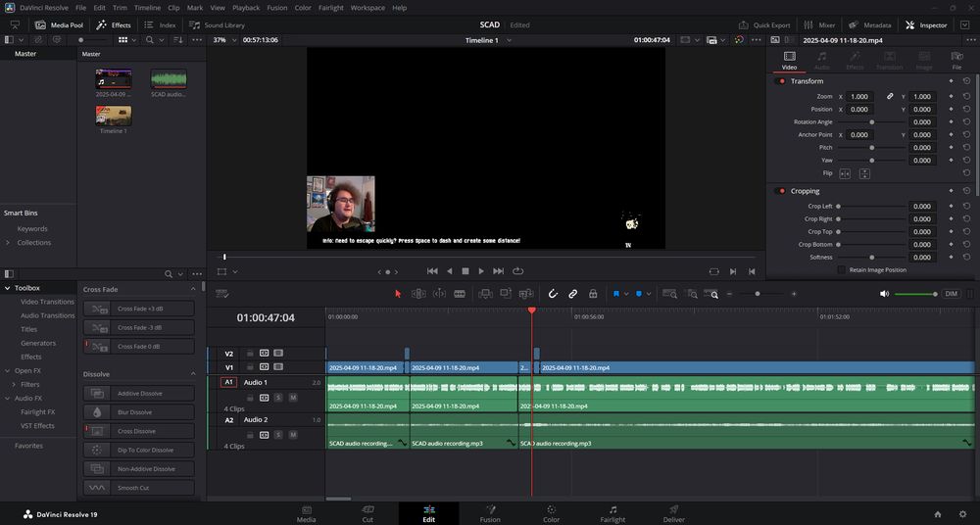Toggle the Transform section enable switch
Image resolution: width=980 pixels, height=525 pixels.
tap(779, 81)
